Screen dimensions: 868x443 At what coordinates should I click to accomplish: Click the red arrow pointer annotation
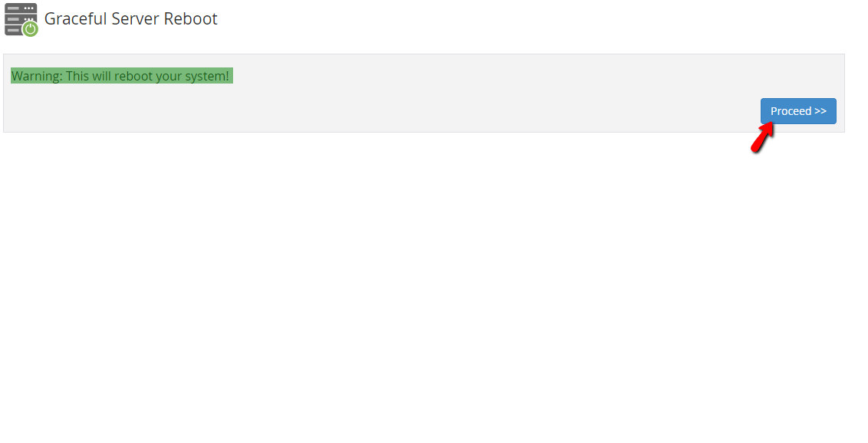click(761, 137)
